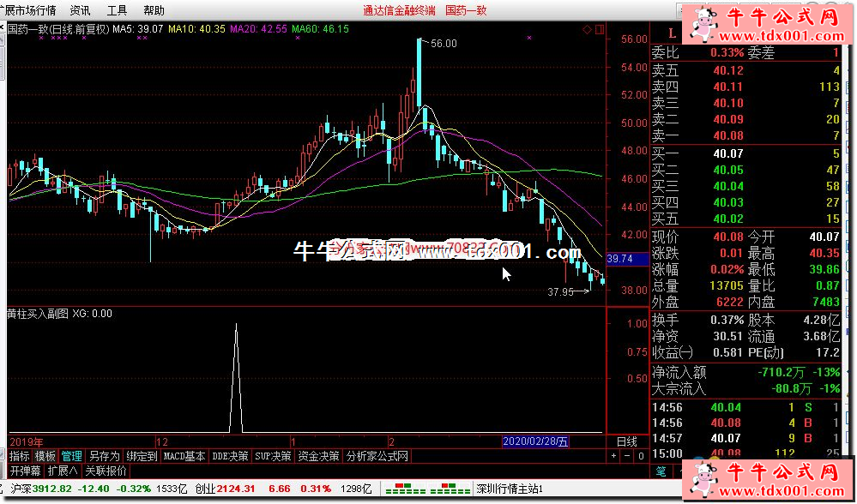Click the 卖一 price 40.08
Image resolution: width=857 pixels, height=504 pixels.
pos(728,135)
